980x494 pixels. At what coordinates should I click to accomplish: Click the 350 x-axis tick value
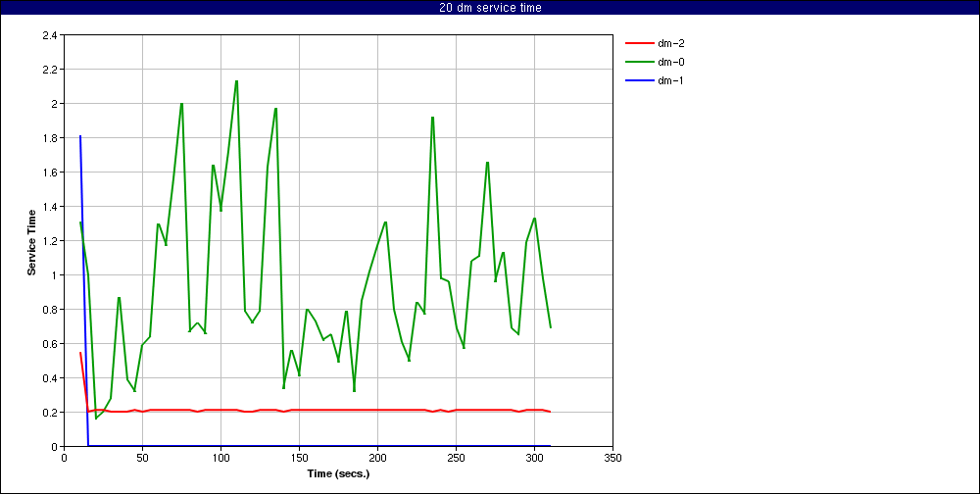[x=612, y=458]
